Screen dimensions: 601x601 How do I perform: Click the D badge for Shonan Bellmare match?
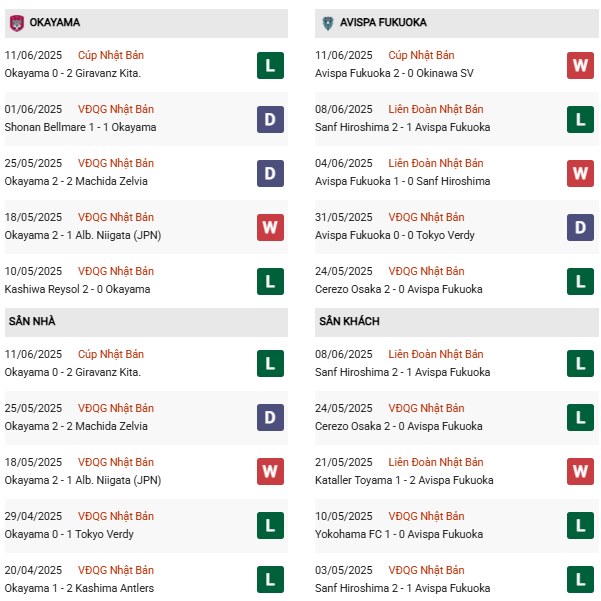[270, 119]
